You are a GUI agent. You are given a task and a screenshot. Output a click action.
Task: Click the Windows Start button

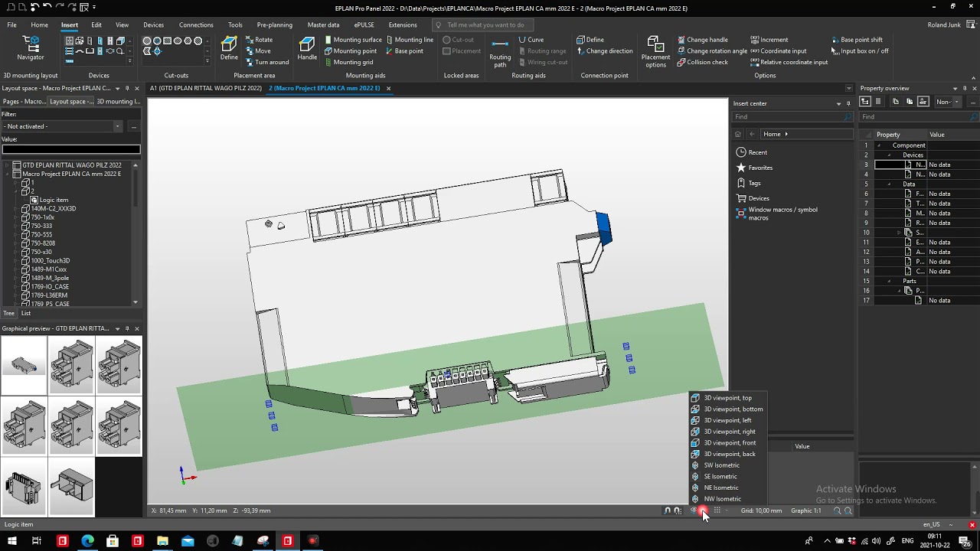12,541
